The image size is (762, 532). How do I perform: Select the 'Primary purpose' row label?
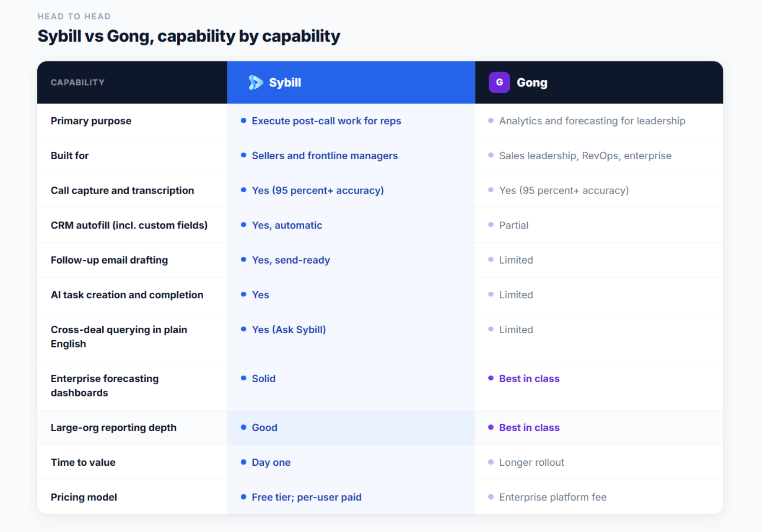[91, 121]
